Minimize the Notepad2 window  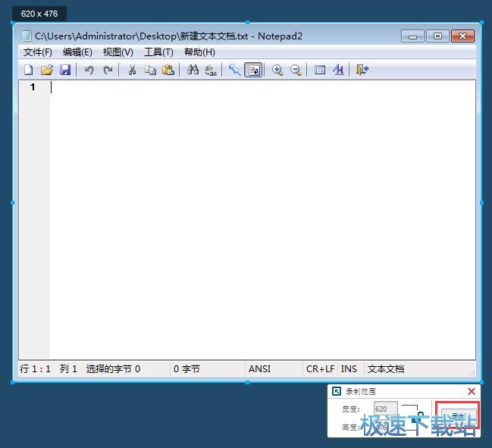(412, 36)
